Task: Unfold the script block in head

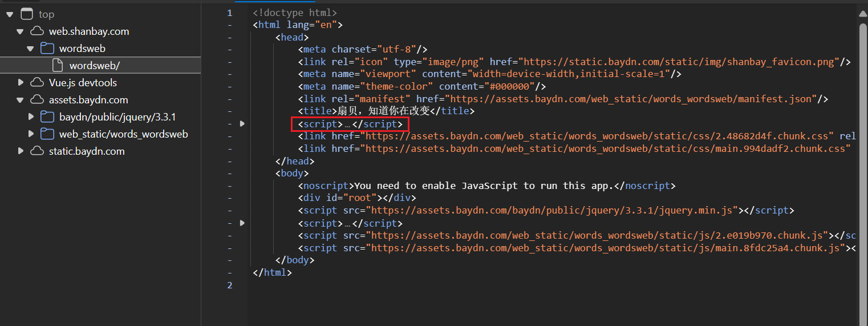Action: (x=242, y=124)
